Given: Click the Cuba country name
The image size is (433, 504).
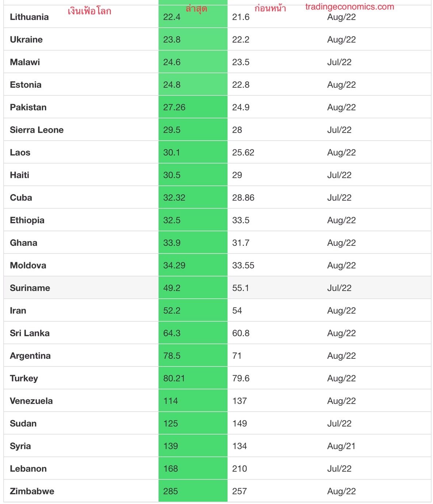Looking at the screenshot, I should coord(21,198).
